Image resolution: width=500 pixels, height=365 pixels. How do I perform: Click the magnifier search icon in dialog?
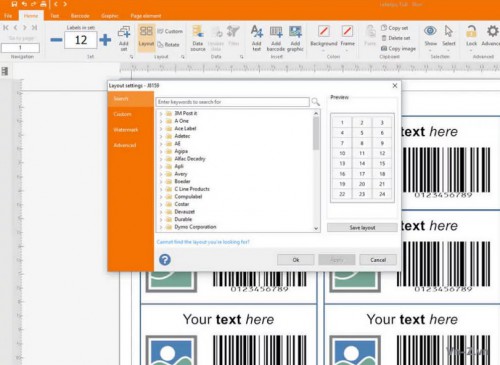[x=315, y=102]
